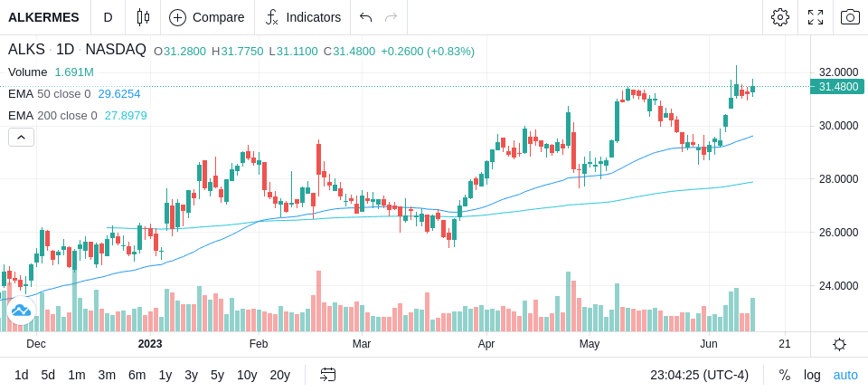Image resolution: width=868 pixels, height=392 pixels.
Task: Open the ALKERMES symbol search
Action: click(x=43, y=17)
